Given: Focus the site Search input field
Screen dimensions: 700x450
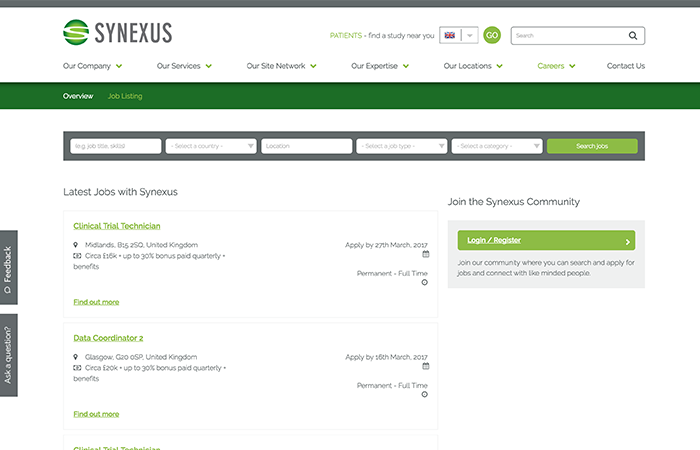Looking at the screenshot, I should [x=569, y=36].
